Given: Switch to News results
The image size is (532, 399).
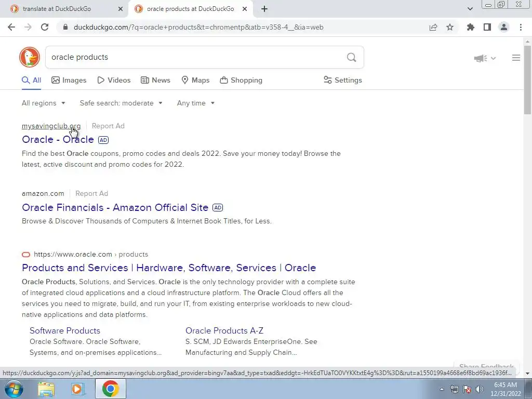Looking at the screenshot, I should 155,81.
